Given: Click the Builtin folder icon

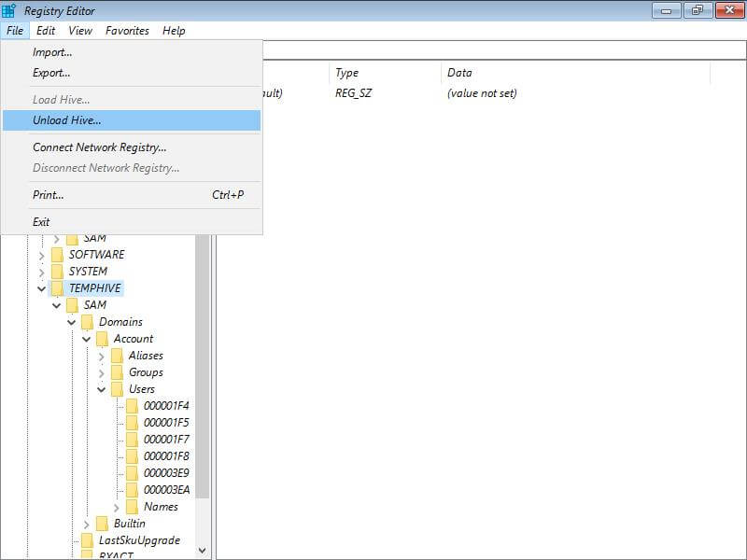Looking at the screenshot, I should tap(102, 524).
